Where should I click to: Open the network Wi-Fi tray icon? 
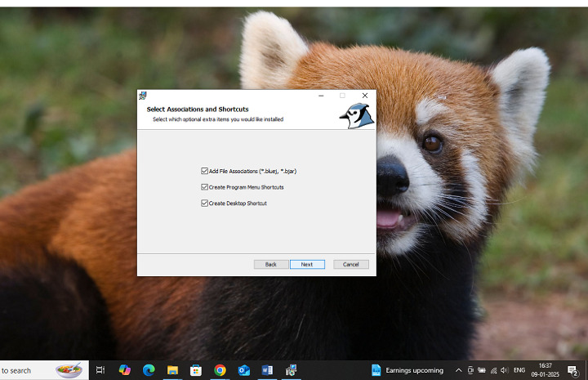click(x=493, y=371)
